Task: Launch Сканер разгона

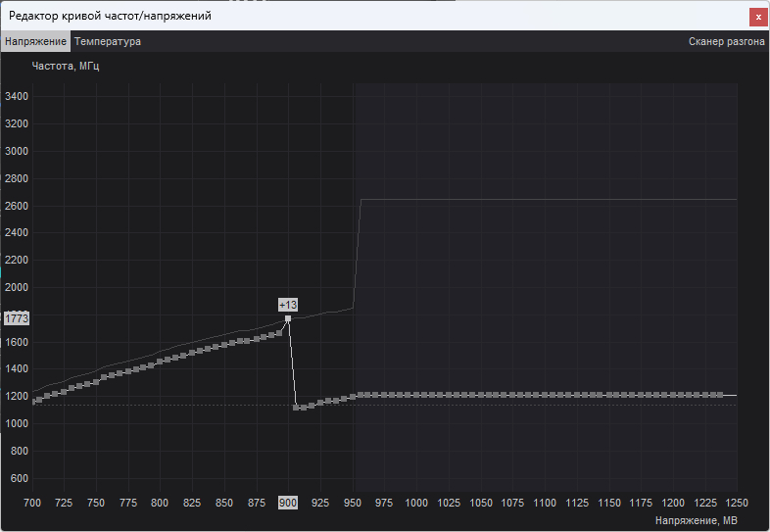Action: (x=726, y=42)
